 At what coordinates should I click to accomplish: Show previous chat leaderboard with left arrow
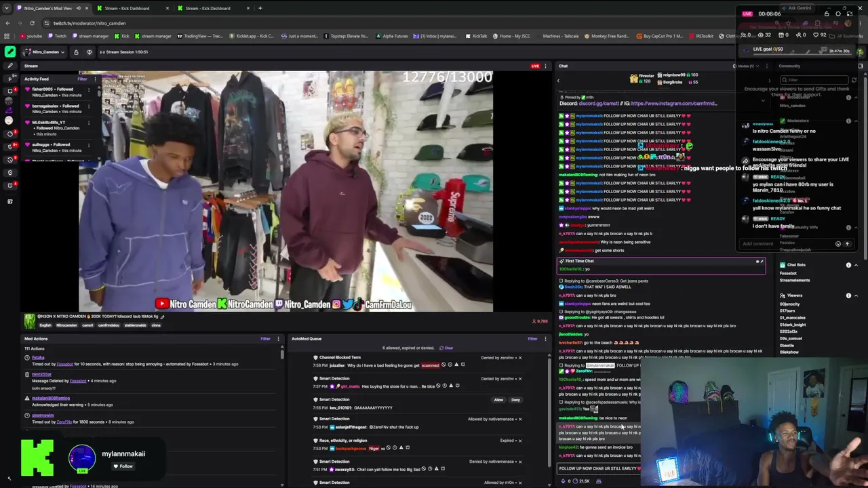coord(559,80)
